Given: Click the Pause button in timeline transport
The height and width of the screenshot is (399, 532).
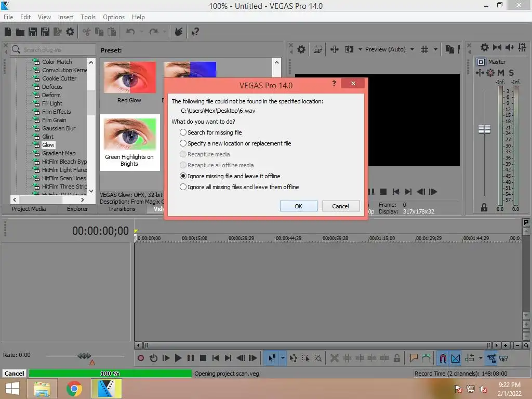Looking at the screenshot, I should click(191, 358).
